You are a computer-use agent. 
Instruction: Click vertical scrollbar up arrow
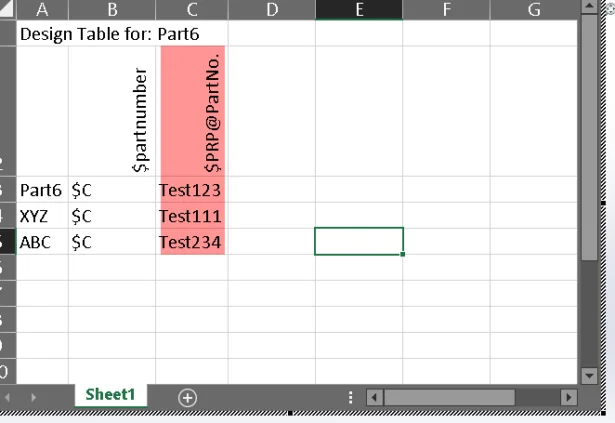click(589, 6)
